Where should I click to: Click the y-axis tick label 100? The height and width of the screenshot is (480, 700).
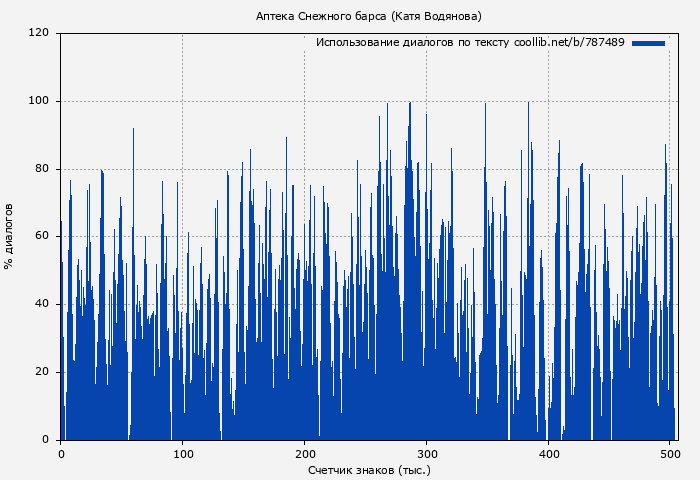click(39, 101)
